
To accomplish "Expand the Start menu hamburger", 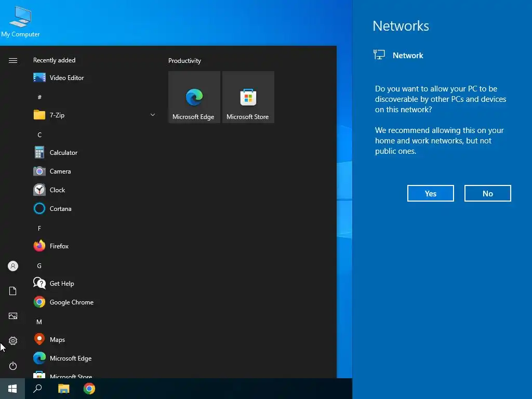I will pos(13,60).
